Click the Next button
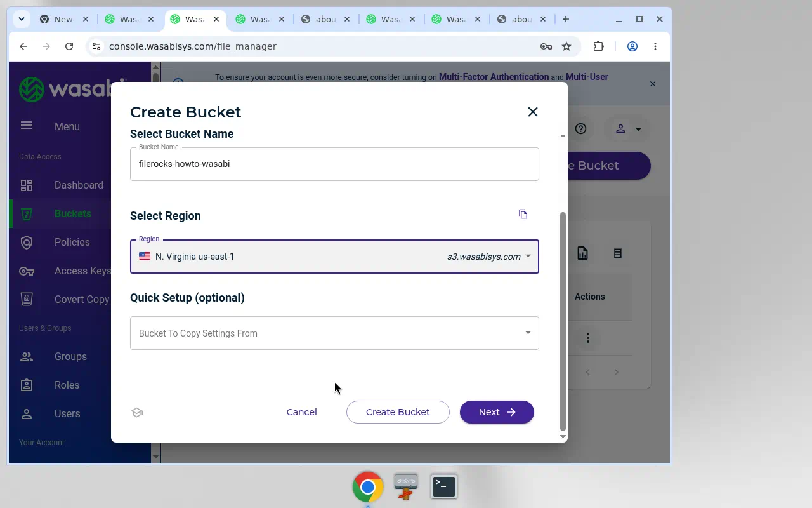The image size is (812, 508). pyautogui.click(x=497, y=412)
